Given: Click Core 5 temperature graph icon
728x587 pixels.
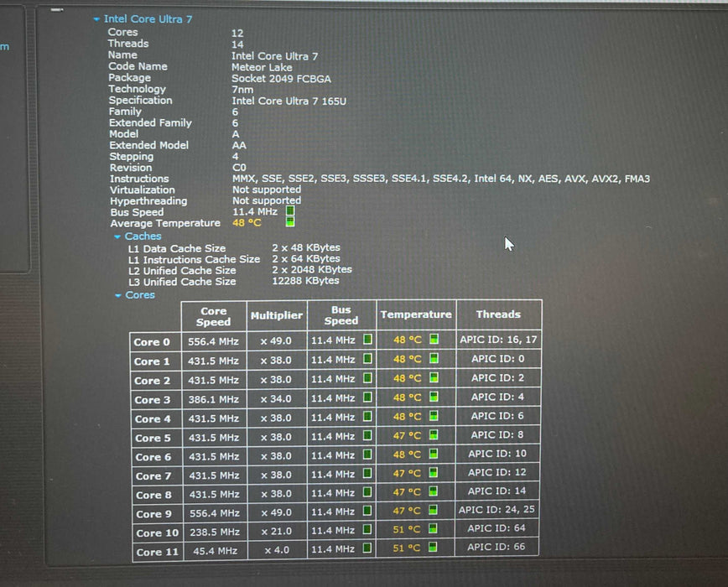Looking at the screenshot, I should tap(434, 434).
